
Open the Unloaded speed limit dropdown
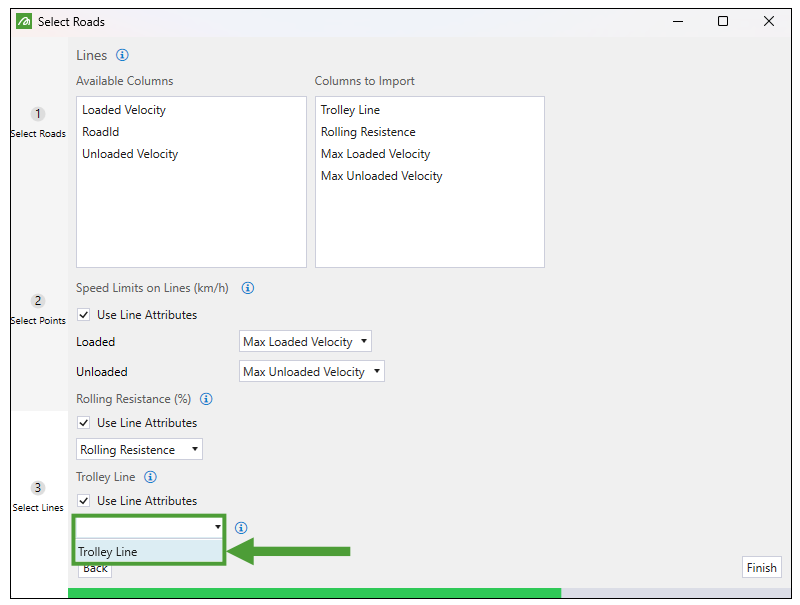coord(312,371)
